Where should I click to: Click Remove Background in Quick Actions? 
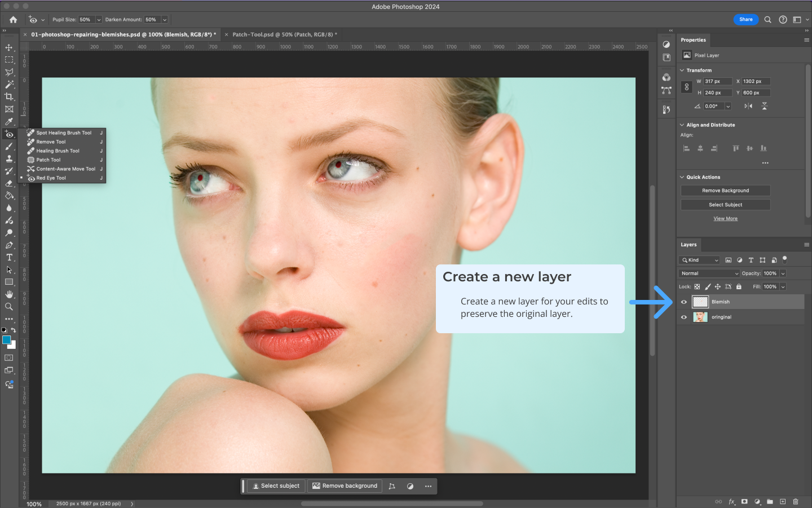(725, 191)
